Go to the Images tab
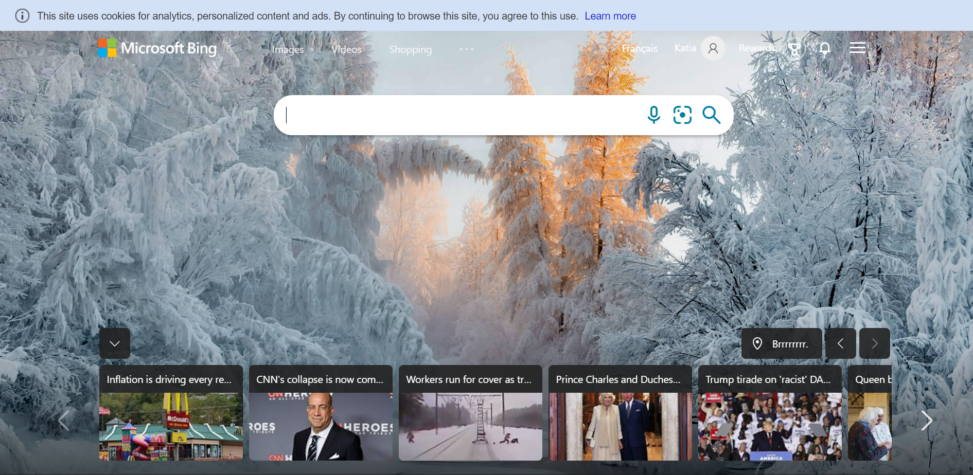The width and height of the screenshot is (973, 475). click(288, 49)
